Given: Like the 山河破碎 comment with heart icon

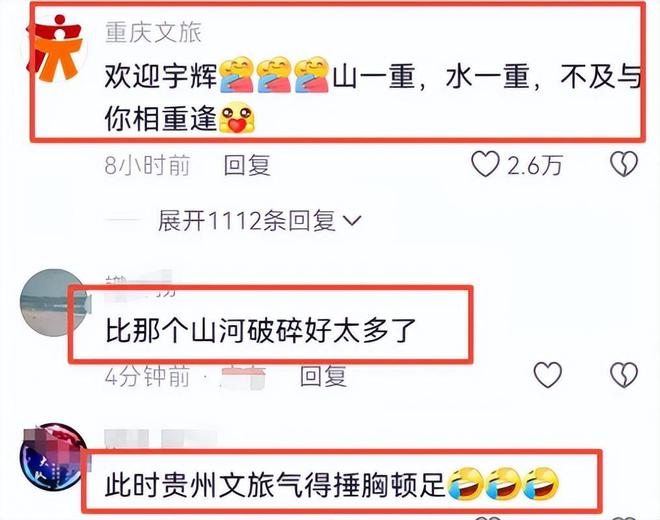Looking at the screenshot, I should coord(548,375).
